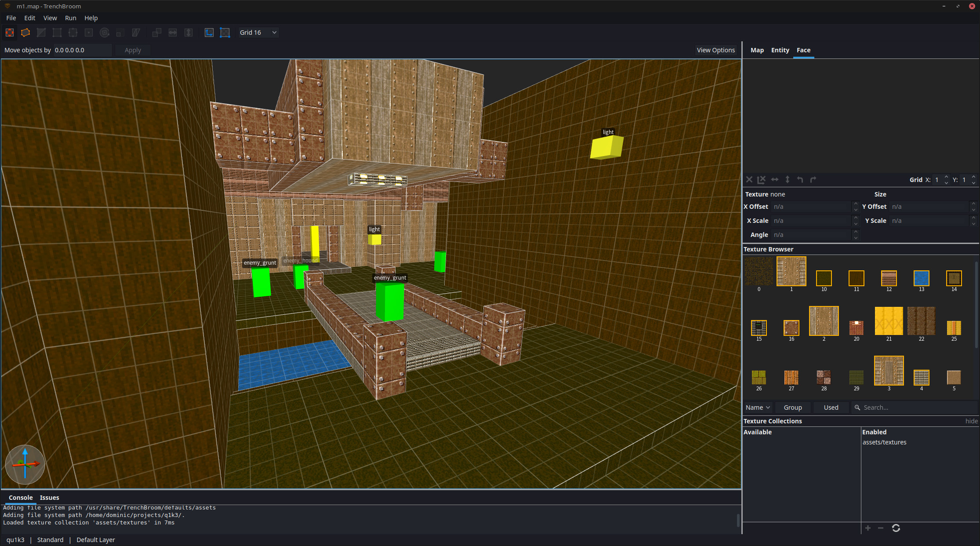The image size is (980, 546).
Task: Open the Grid 16 dropdown
Action: [x=258, y=32]
